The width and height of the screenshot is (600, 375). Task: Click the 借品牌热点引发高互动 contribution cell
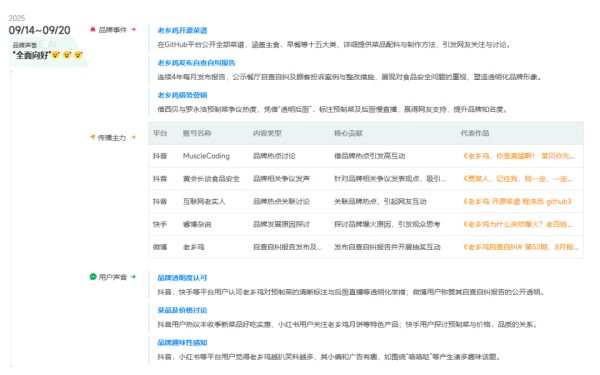coord(370,156)
